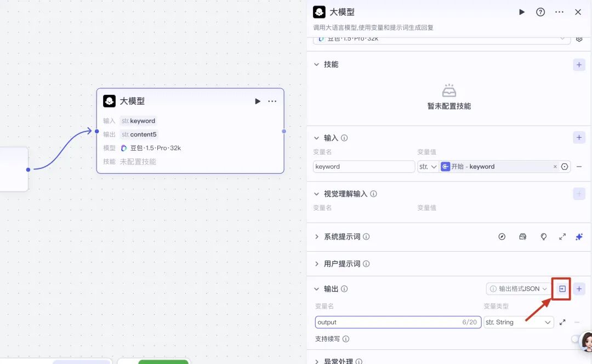Expand the 异常处理 section
Viewport: 592px width, 364px height.
pyautogui.click(x=338, y=361)
